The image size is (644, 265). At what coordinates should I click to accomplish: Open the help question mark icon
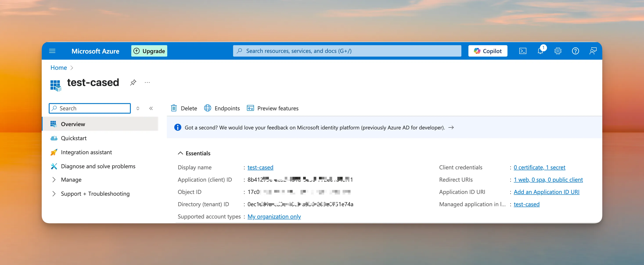coord(575,51)
